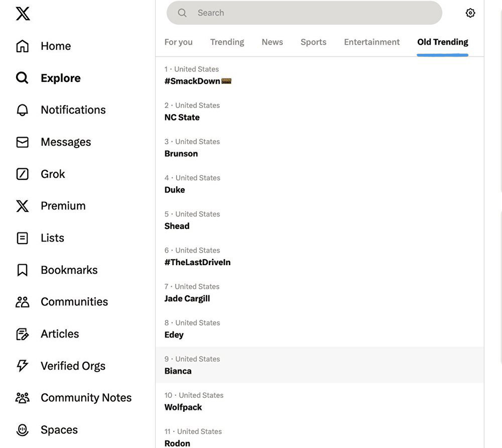Image resolution: width=502 pixels, height=448 pixels.
Task: Go to Home label in sidebar
Action: 56,46
